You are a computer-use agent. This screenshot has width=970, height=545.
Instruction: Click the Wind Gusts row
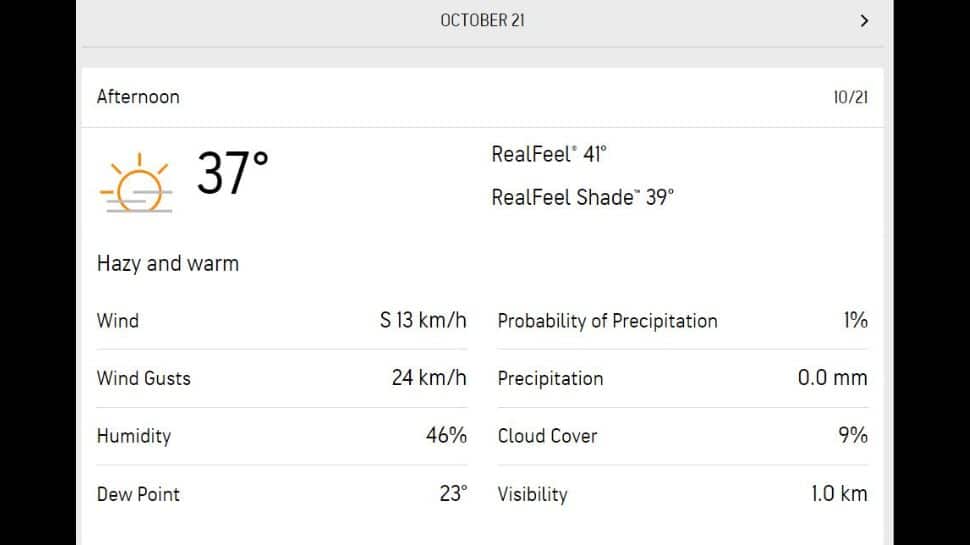point(281,378)
